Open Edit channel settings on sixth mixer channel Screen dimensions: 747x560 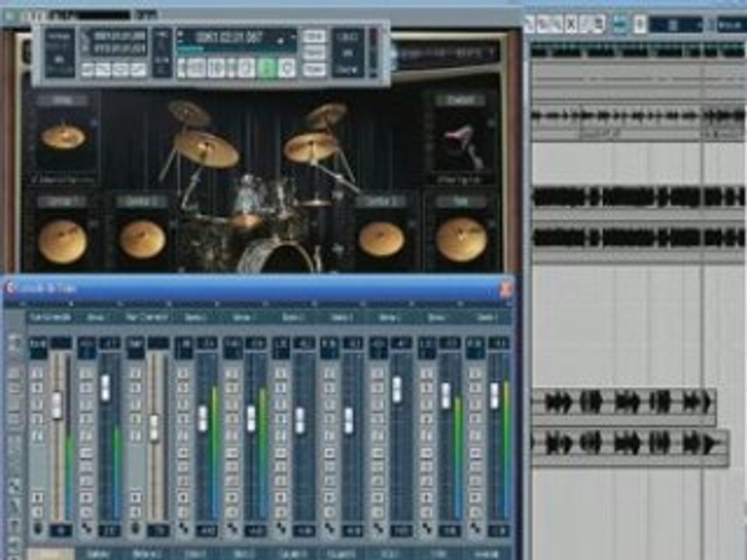281,436
